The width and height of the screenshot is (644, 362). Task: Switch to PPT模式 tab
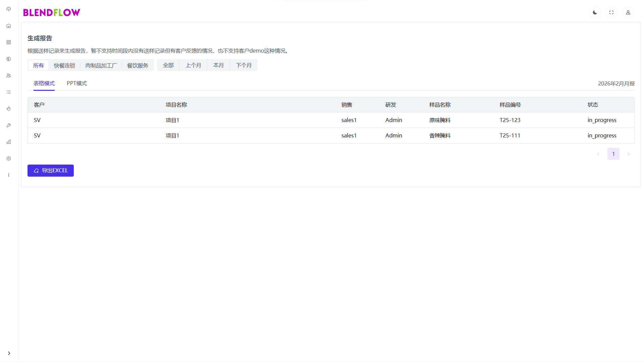pyautogui.click(x=76, y=83)
